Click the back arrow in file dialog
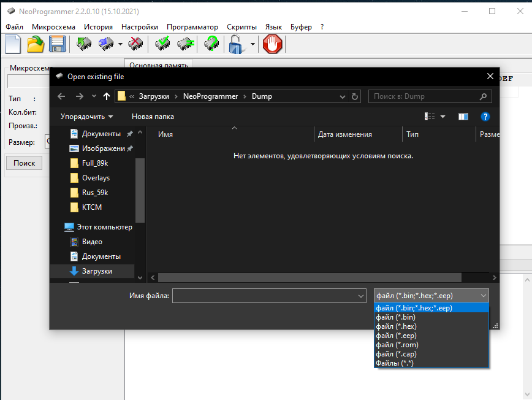Viewport: 532px width, 400px height. pos(61,96)
